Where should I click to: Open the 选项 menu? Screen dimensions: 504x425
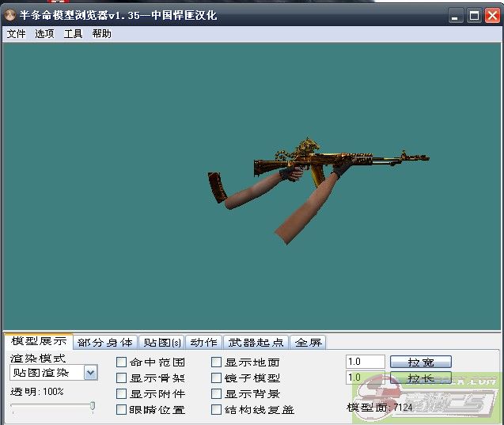click(x=44, y=34)
